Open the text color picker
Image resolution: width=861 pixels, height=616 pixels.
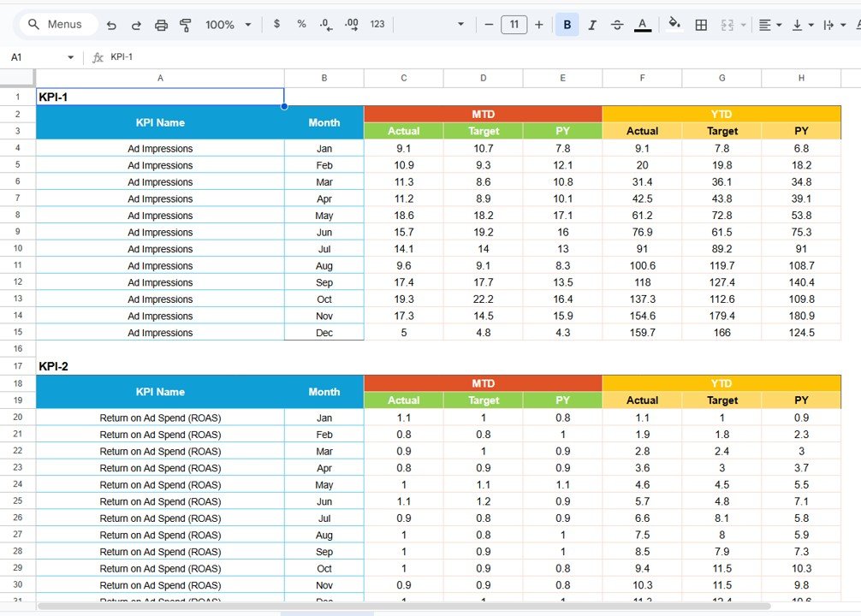643,24
